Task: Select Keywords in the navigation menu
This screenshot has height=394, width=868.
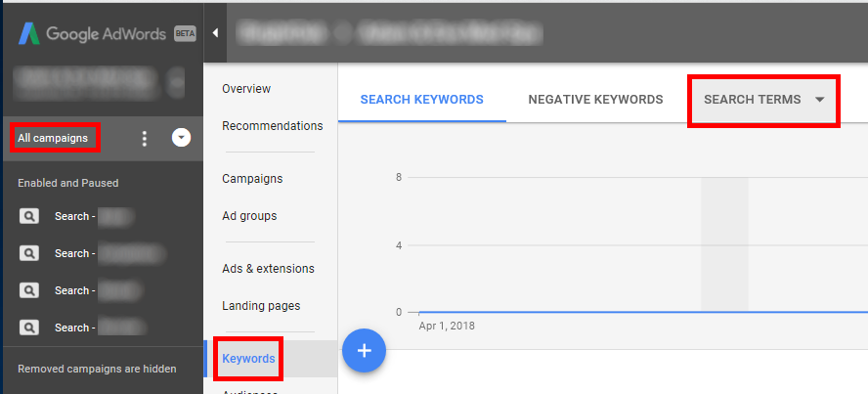Action: pyautogui.click(x=248, y=359)
